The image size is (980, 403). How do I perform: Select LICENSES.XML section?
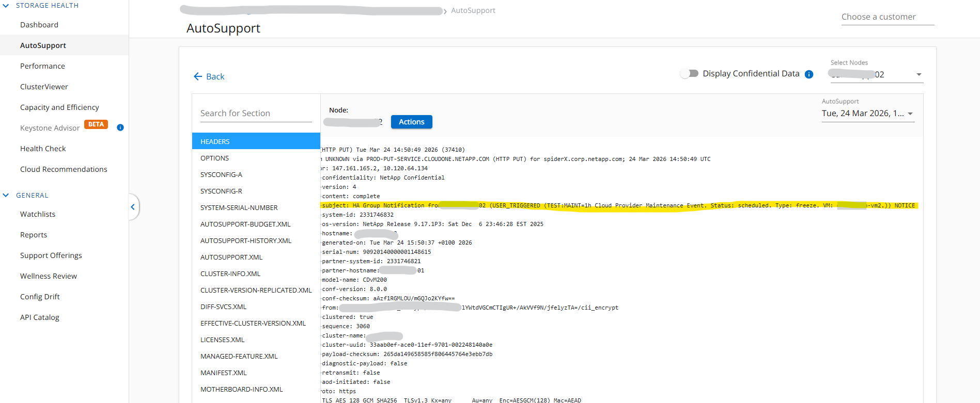click(256, 340)
